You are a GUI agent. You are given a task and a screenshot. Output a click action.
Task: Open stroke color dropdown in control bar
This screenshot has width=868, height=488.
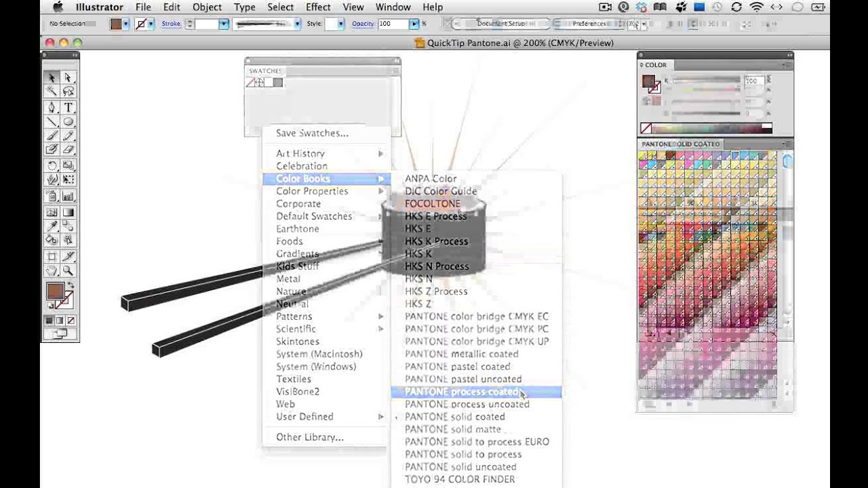pos(151,24)
